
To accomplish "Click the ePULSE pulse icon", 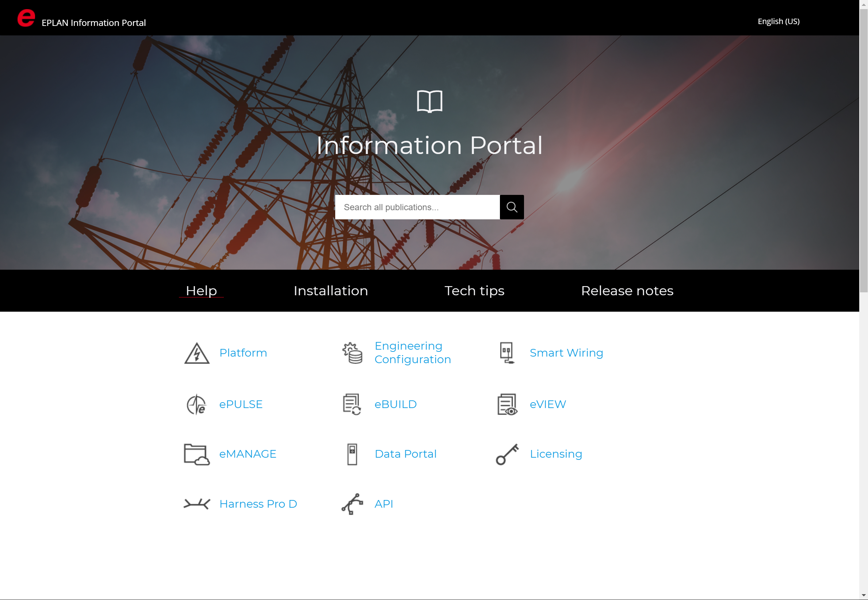I will click(x=197, y=404).
